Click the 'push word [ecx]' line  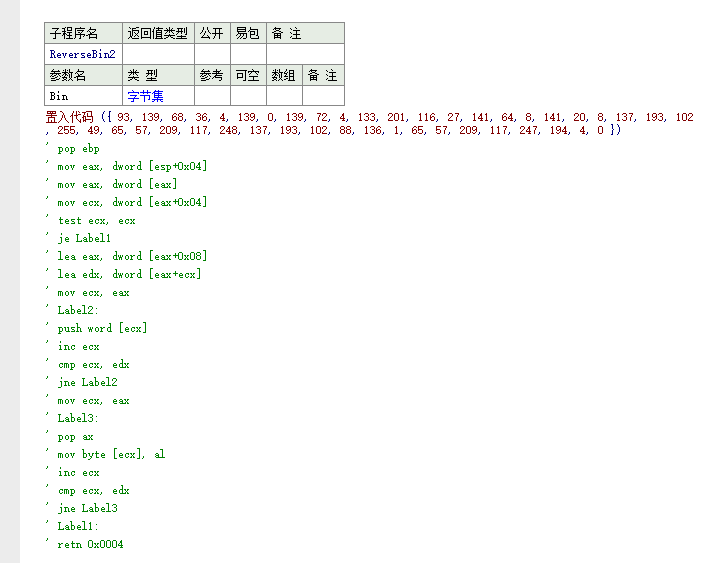point(102,328)
